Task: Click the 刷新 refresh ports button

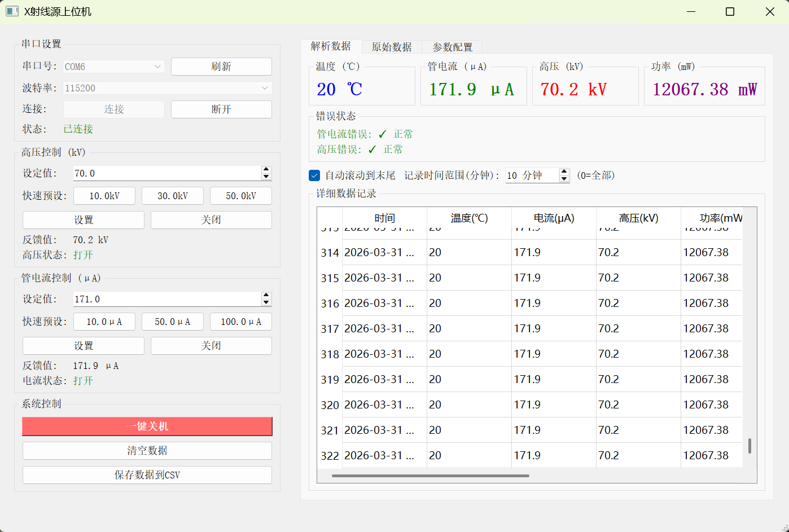Action: (221, 67)
